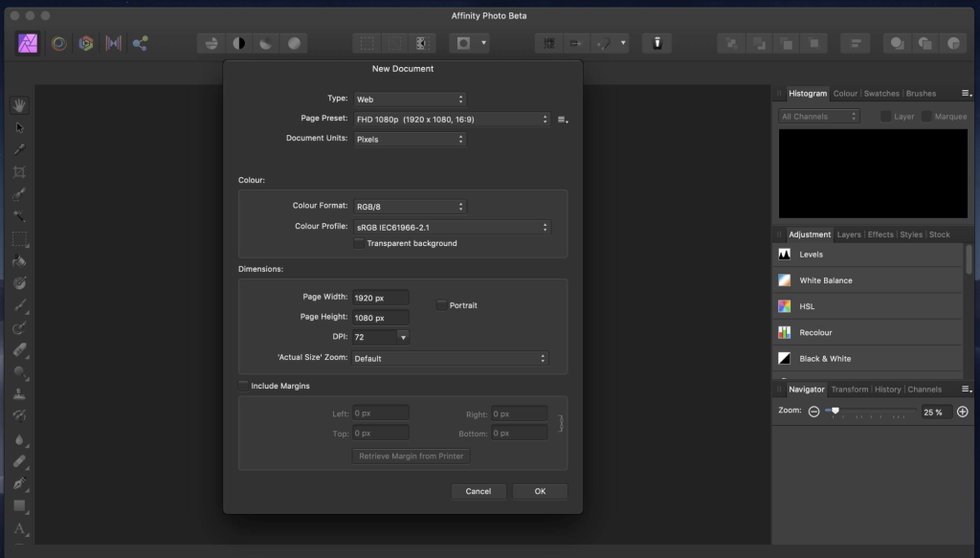Image resolution: width=980 pixels, height=558 pixels.
Task: Click the Navigator zoom-in plus button
Action: pyautogui.click(x=963, y=412)
